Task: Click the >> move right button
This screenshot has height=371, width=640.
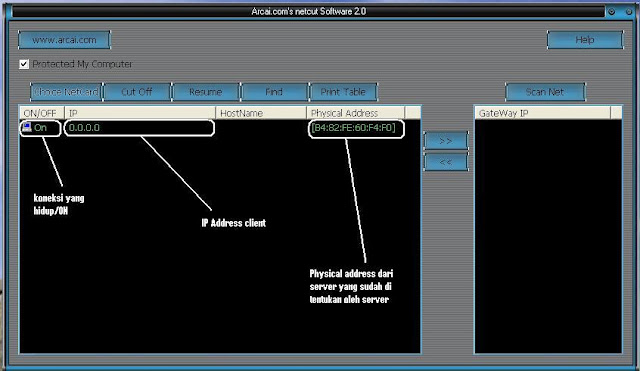Action: click(x=445, y=141)
